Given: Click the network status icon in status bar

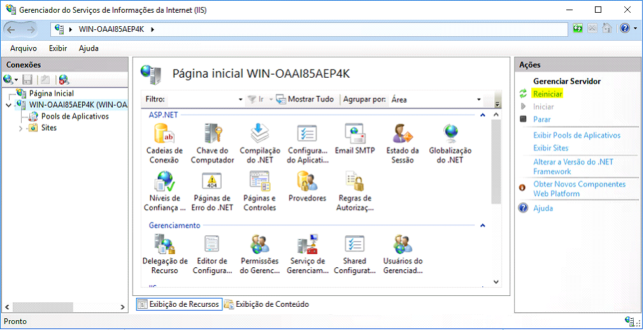Looking at the screenshot, I should [x=631, y=321].
